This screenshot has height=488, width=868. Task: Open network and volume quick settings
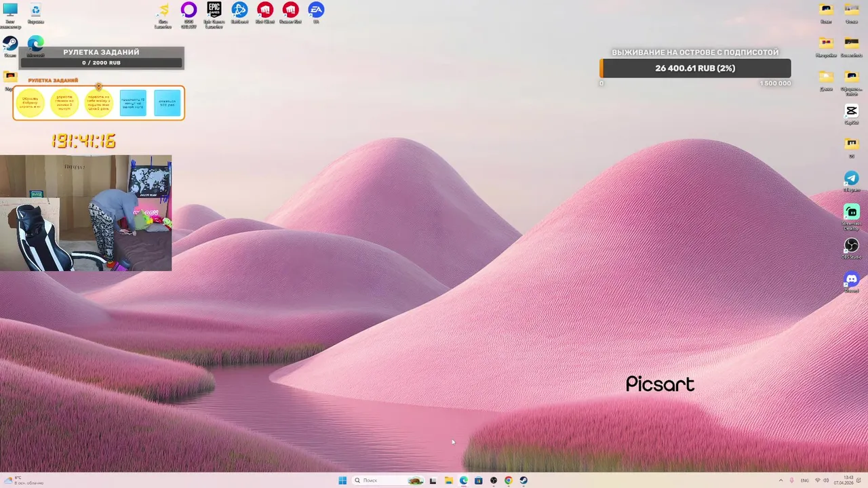(x=823, y=481)
